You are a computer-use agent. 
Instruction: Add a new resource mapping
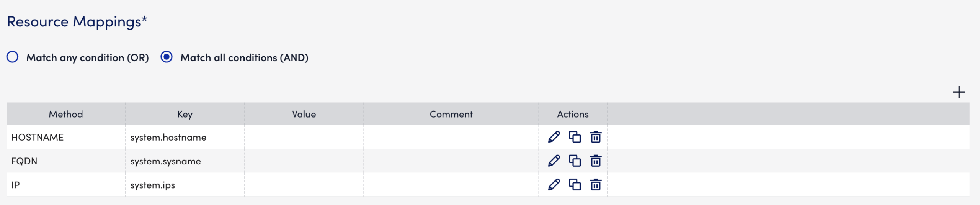tap(959, 92)
